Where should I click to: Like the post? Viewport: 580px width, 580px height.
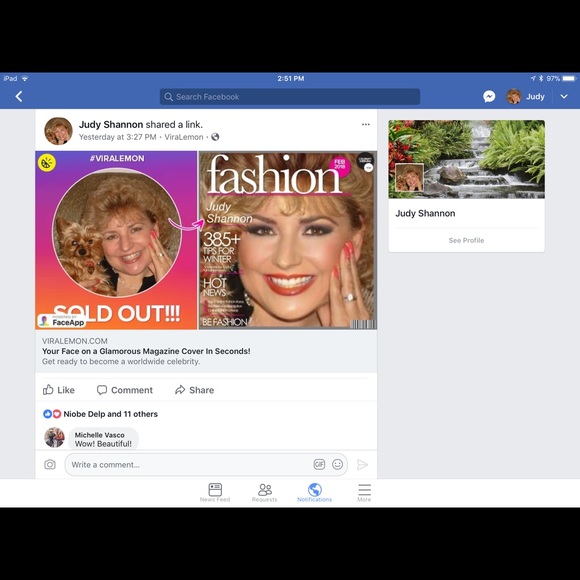pos(59,390)
